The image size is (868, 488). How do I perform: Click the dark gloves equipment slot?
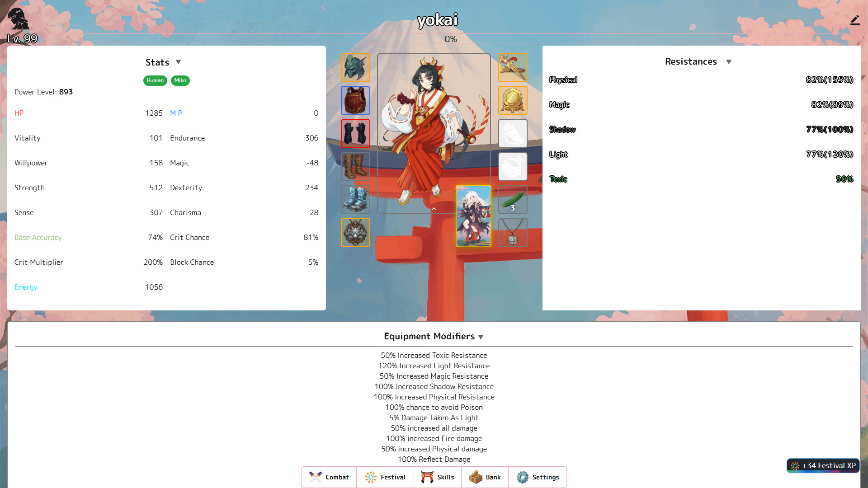tap(355, 134)
